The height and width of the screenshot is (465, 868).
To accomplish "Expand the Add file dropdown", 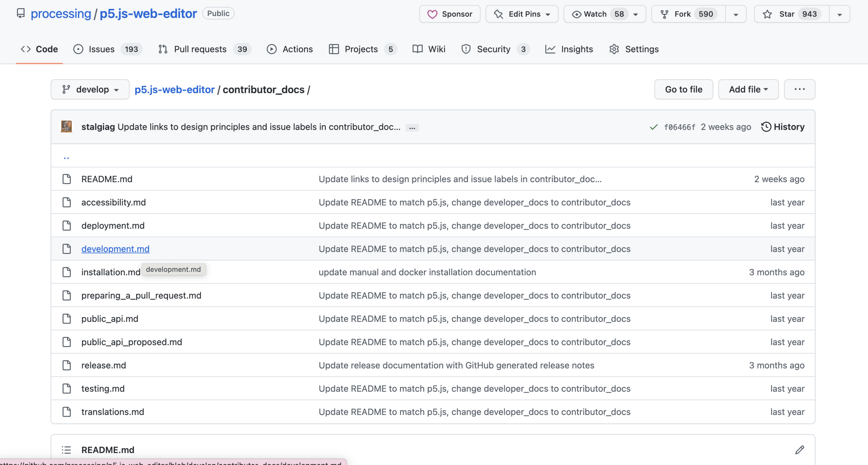I will pos(748,89).
